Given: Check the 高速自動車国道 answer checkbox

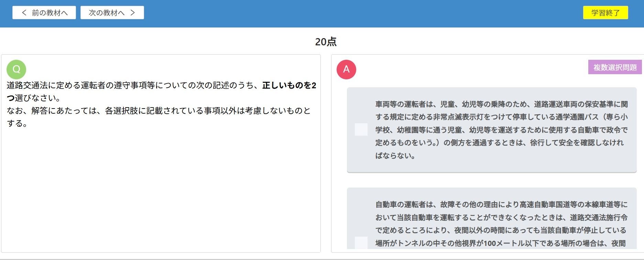Looking at the screenshot, I should (x=361, y=242).
